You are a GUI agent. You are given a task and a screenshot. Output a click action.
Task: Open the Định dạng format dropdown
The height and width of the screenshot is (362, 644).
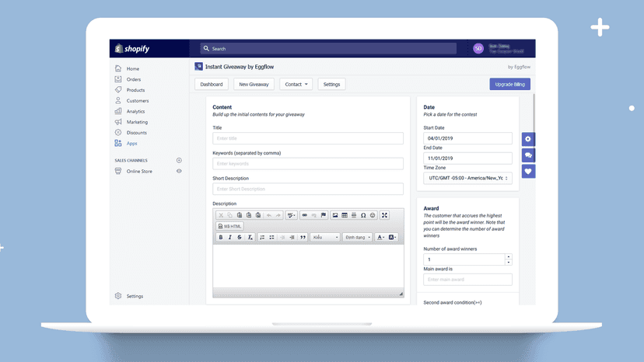tap(357, 237)
